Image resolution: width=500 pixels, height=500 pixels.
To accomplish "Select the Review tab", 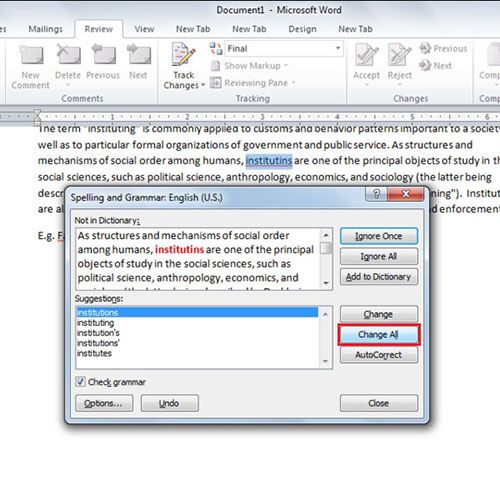I will click(x=99, y=29).
